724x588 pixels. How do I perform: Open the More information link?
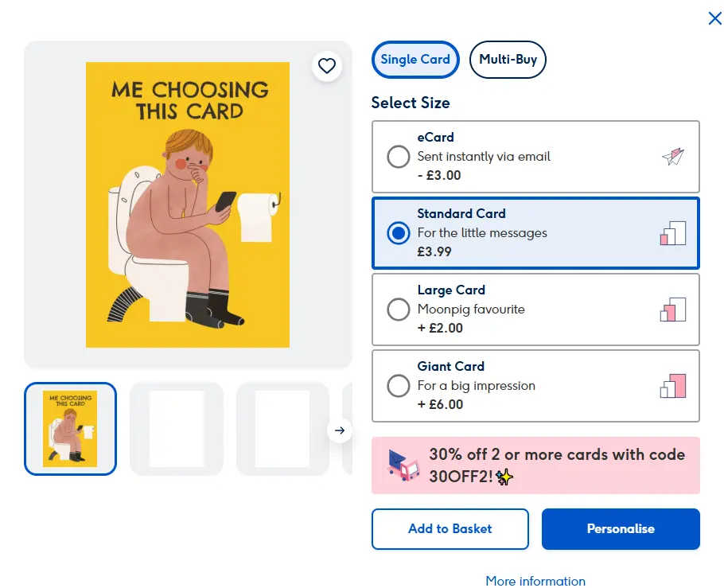(x=535, y=581)
